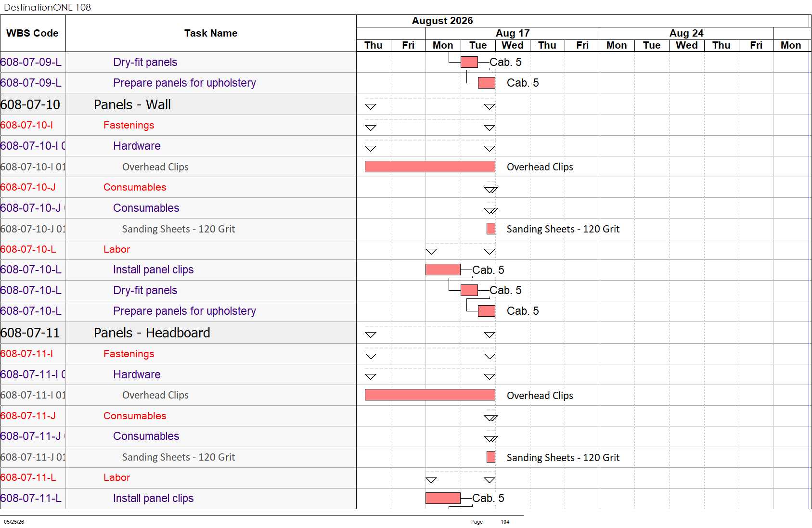Click Sanding Sheets bar label in Panels - Headboard chart row
Image resolution: width=812 pixels, height=528 pixels.
[563, 458]
